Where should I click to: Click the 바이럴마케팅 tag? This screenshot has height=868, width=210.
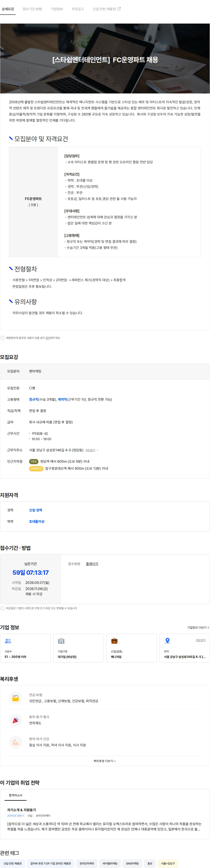click(x=110, y=864)
